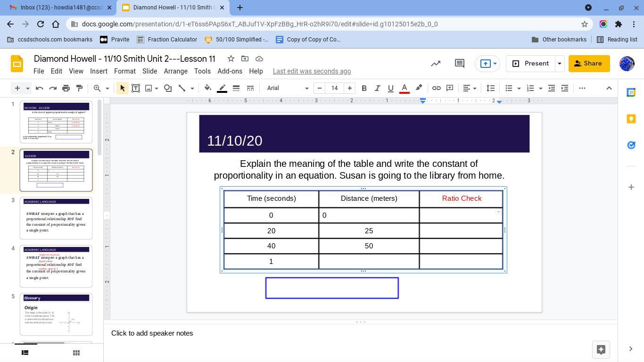Hide the menus with the collapse arrow
This screenshot has height=362, width=644.
pyautogui.click(x=609, y=88)
